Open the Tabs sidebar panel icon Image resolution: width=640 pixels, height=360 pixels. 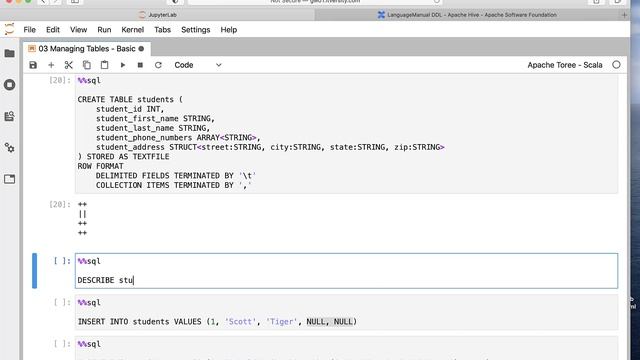coord(9,179)
